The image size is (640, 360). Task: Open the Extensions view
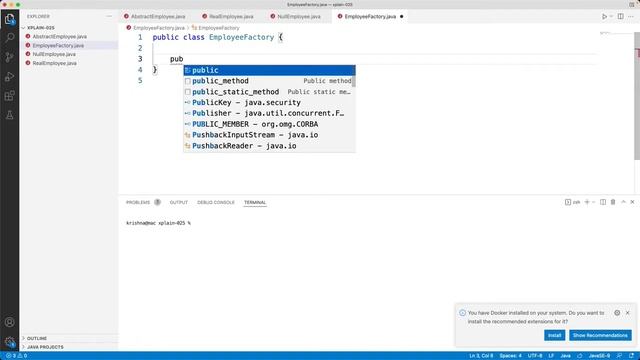tap(9, 96)
